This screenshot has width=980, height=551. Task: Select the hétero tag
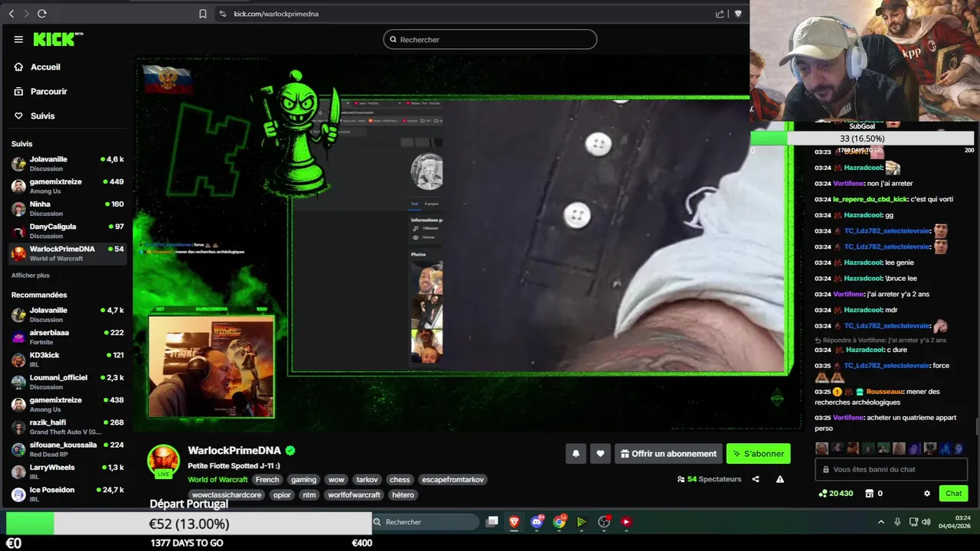403,495
